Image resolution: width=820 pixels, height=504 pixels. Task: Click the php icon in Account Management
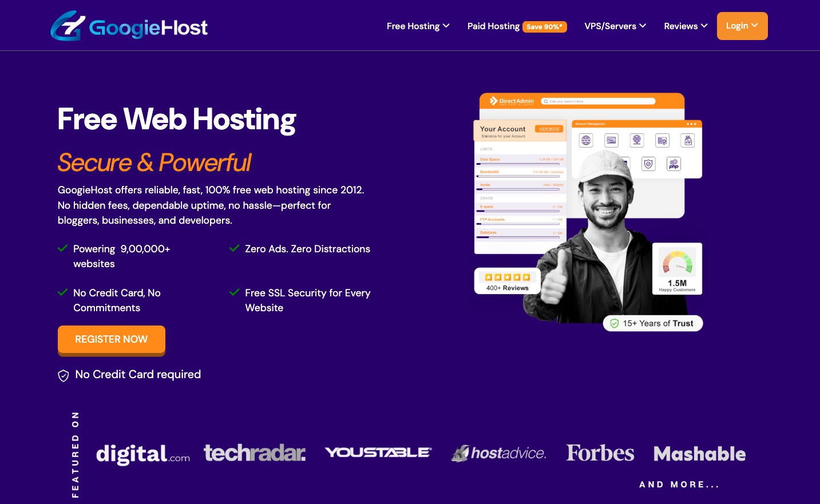pos(674,164)
